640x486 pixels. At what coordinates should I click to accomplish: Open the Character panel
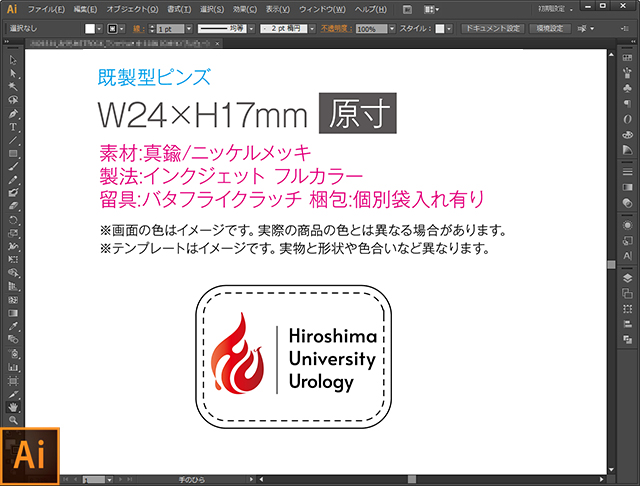(627, 256)
